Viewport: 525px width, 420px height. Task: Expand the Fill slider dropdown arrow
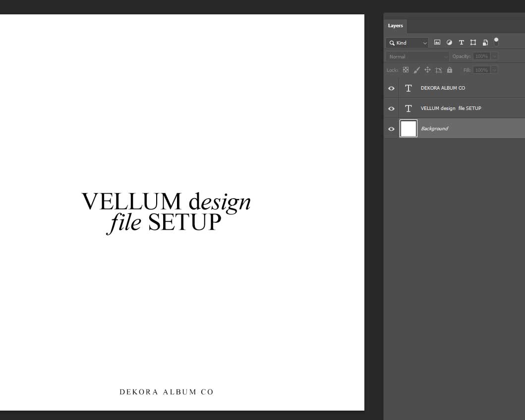pyautogui.click(x=494, y=70)
